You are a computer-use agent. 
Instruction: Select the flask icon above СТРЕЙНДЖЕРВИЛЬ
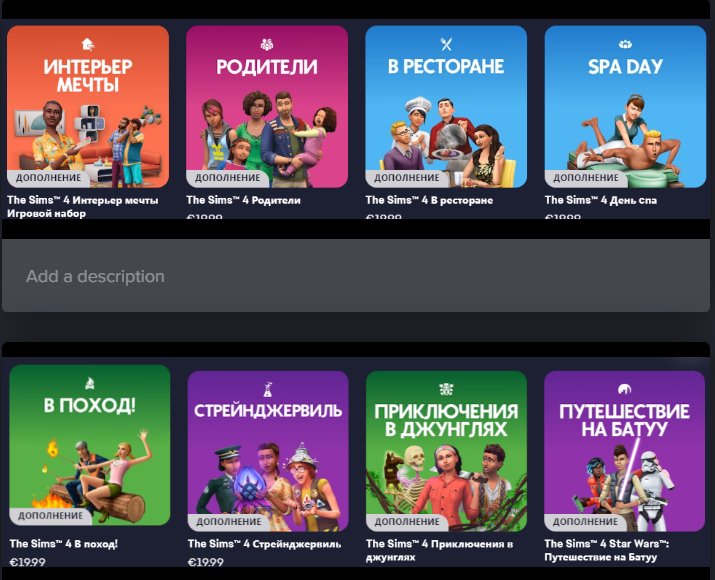pyautogui.click(x=268, y=386)
